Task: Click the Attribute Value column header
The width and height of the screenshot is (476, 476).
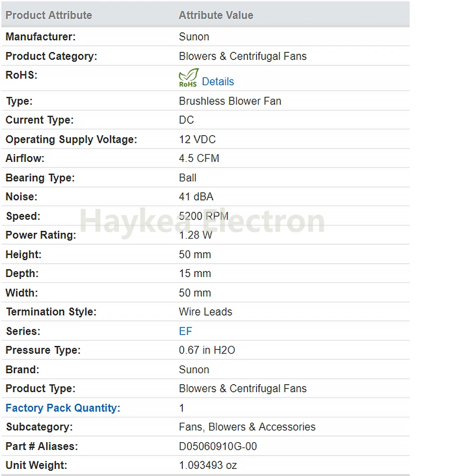Action: (x=216, y=15)
